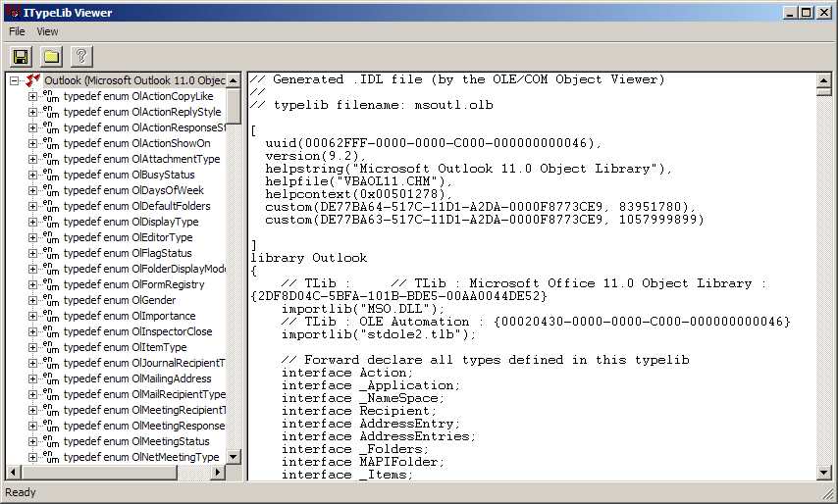This screenshot has width=838, height=504.
Task: Click the tree pane vertical scrollbar thumb
Action: (x=234, y=107)
